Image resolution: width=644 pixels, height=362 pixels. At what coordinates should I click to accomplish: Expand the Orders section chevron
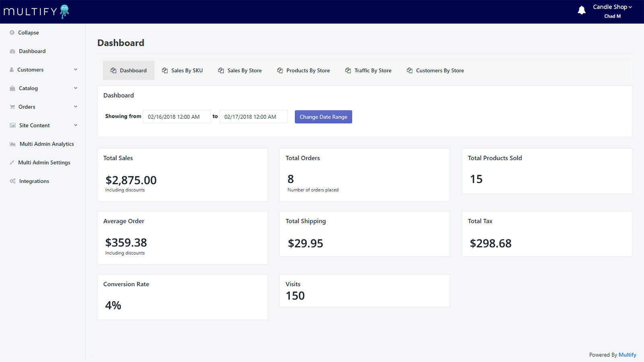click(76, 107)
